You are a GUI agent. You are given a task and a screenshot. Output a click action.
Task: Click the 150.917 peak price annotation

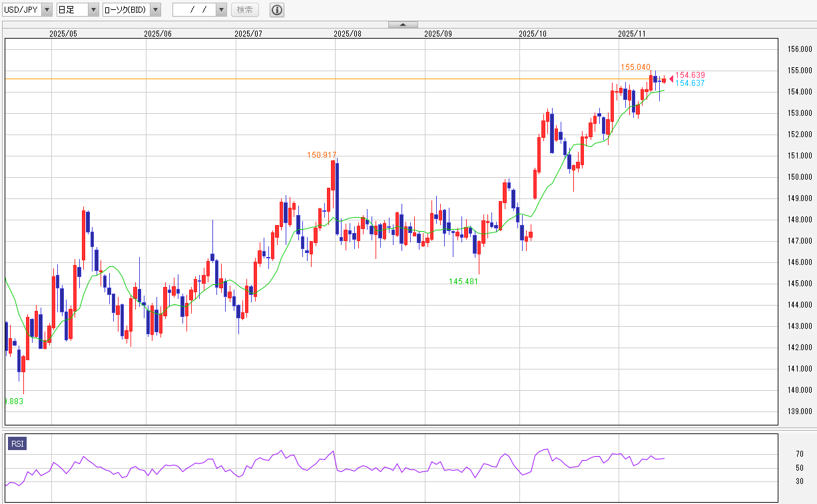pyautogui.click(x=322, y=154)
